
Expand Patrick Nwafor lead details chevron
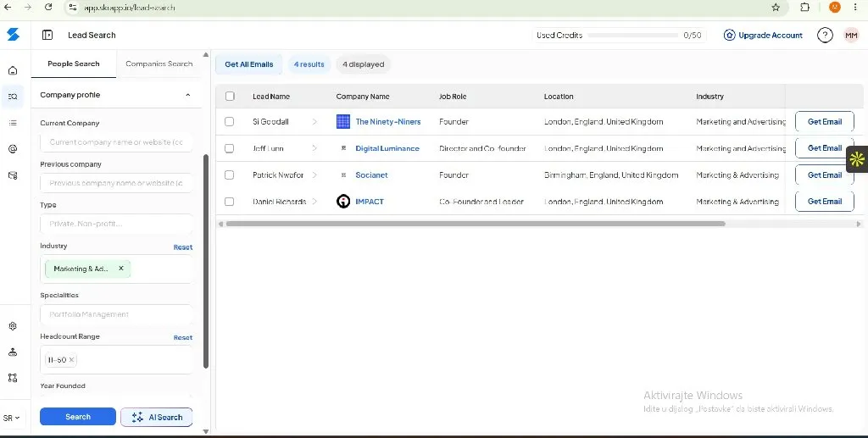[314, 175]
